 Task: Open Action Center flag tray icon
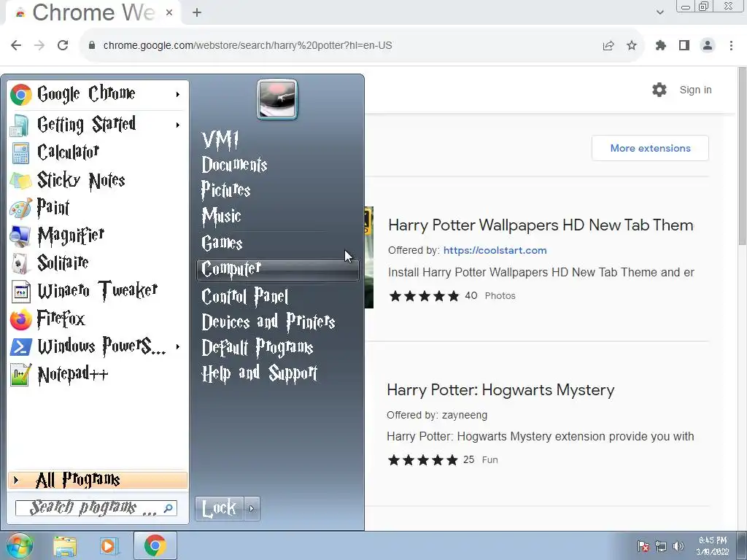coord(643,546)
